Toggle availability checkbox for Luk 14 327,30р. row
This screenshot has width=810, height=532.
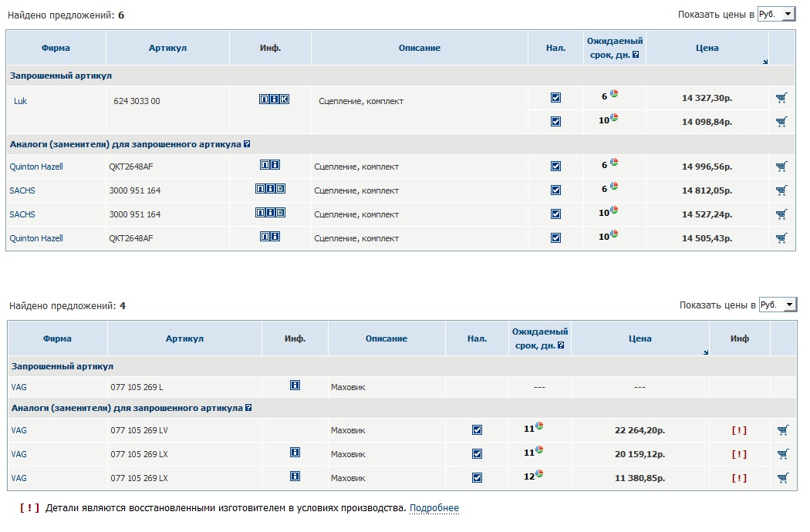555,98
